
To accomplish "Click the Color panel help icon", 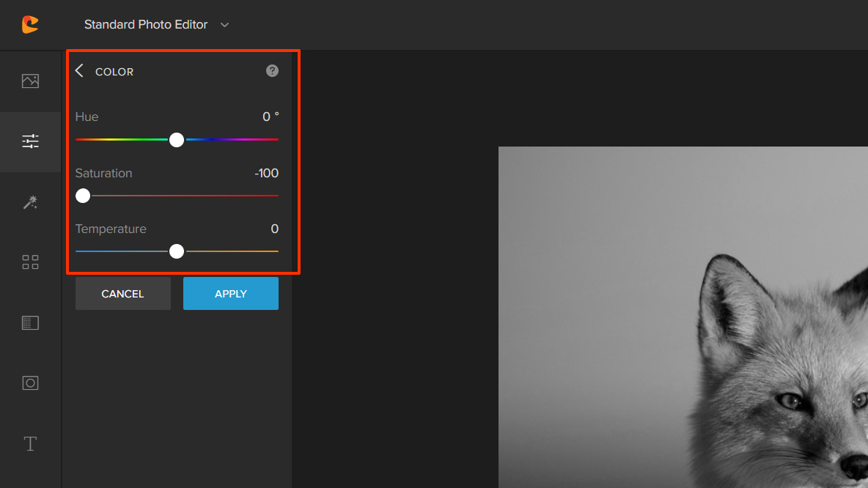I will 272,71.
